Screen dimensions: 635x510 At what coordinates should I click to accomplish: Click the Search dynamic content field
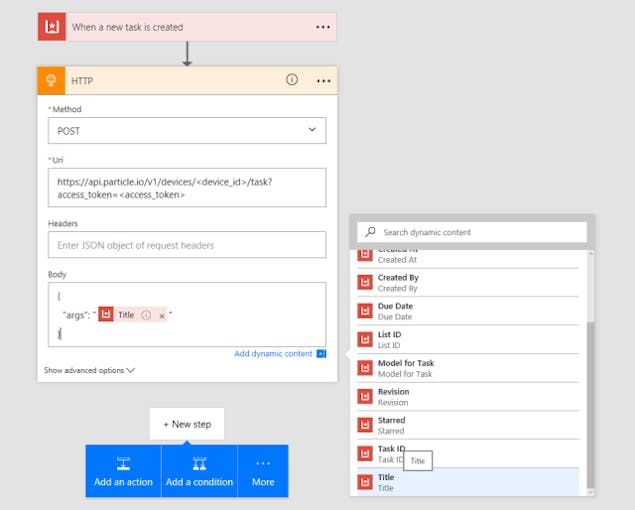point(472,232)
